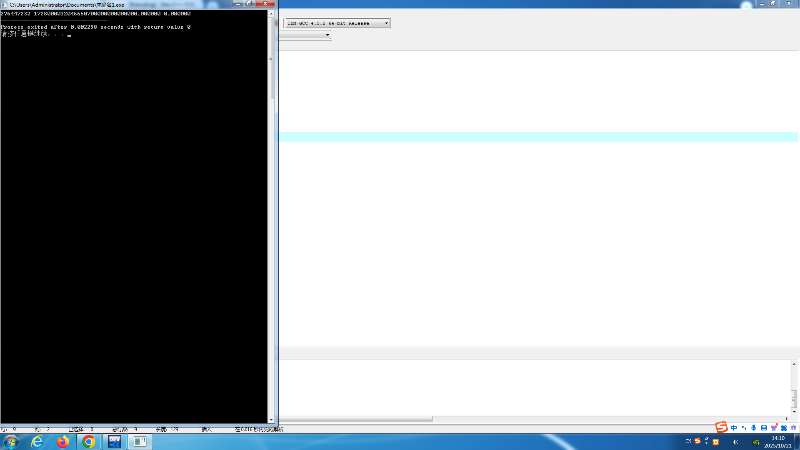The width and height of the screenshot is (800, 450).
Task: Minimize the console window
Action: (x=238, y=4)
